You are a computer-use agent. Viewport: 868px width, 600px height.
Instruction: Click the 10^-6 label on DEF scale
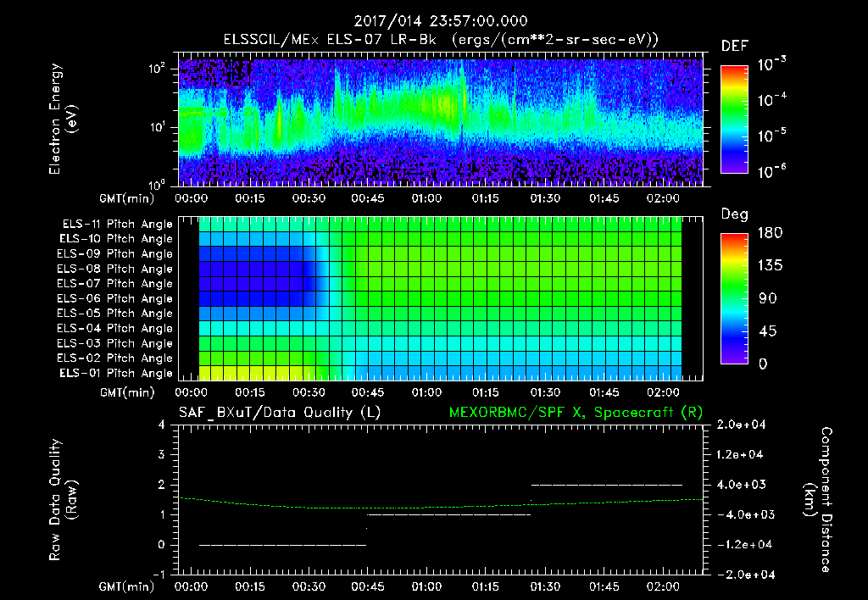[x=771, y=171]
